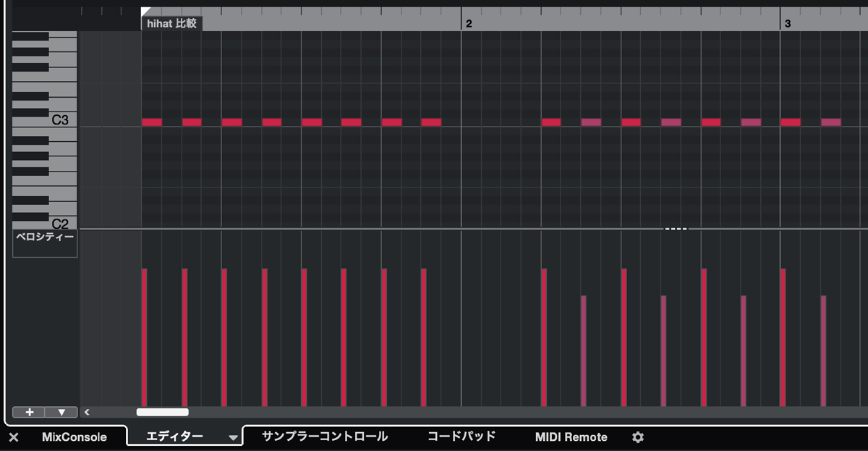Expand the エディター tab's dropdown arrow
This screenshot has height=451, width=868.
233,438
